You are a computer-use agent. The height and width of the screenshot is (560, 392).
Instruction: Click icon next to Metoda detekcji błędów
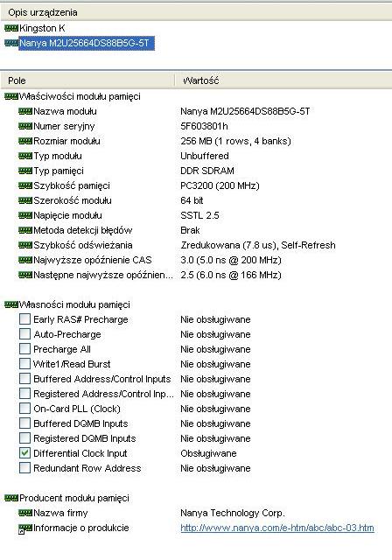(25, 230)
